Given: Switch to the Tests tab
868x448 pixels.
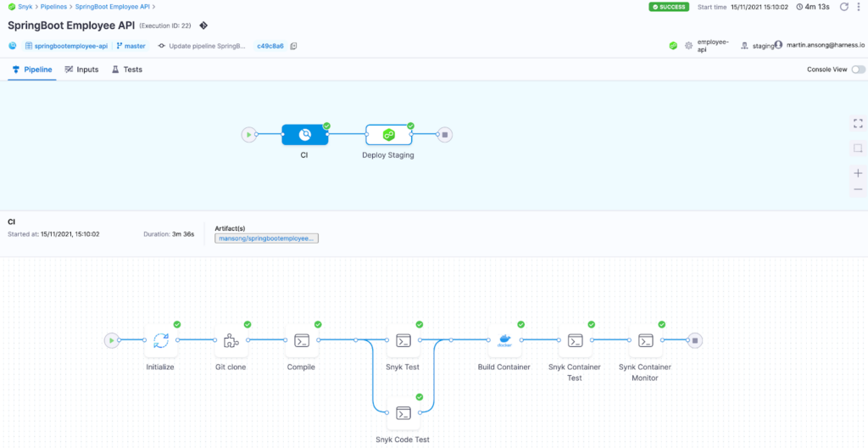Looking at the screenshot, I should [127, 70].
